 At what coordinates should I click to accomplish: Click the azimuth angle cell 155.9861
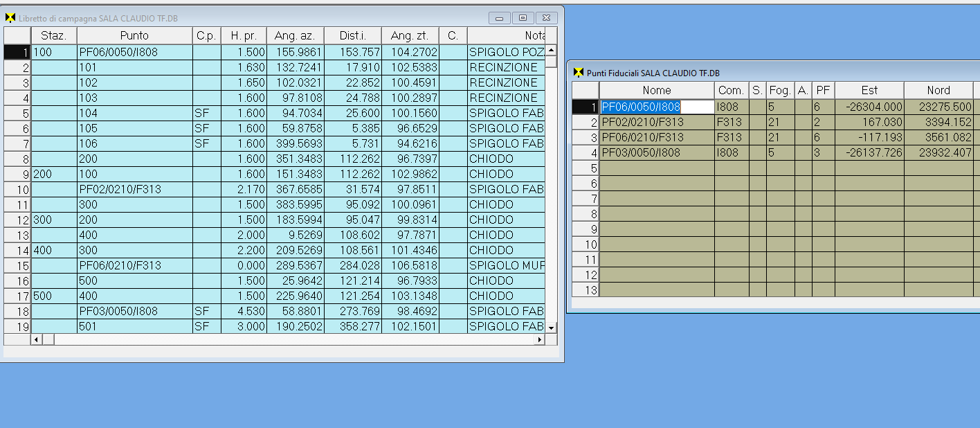pos(295,52)
